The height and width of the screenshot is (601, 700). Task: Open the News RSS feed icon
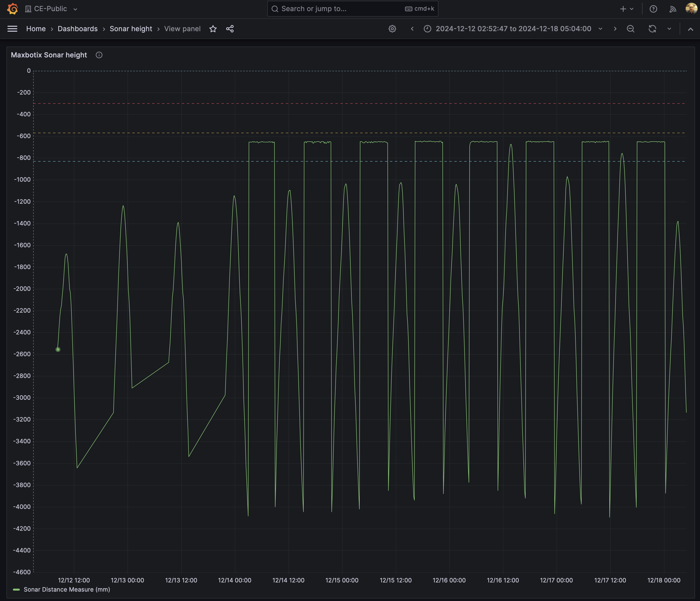coord(673,9)
